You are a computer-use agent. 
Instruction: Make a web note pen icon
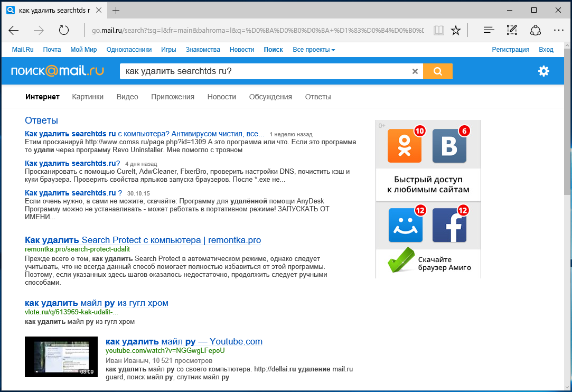pyautogui.click(x=512, y=30)
